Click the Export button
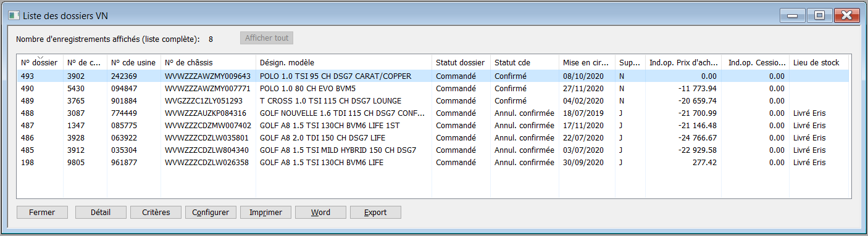 [375, 212]
